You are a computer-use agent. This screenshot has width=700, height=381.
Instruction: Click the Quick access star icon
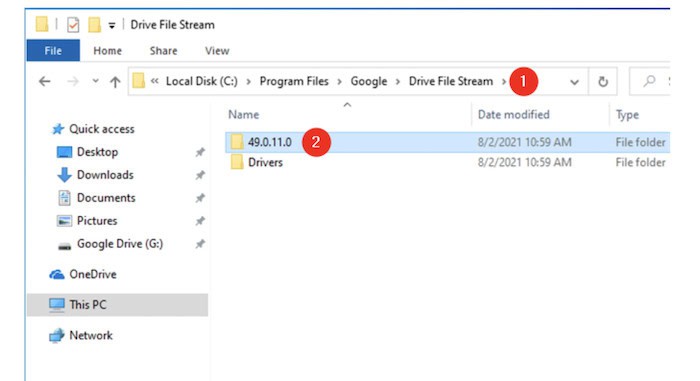58,129
